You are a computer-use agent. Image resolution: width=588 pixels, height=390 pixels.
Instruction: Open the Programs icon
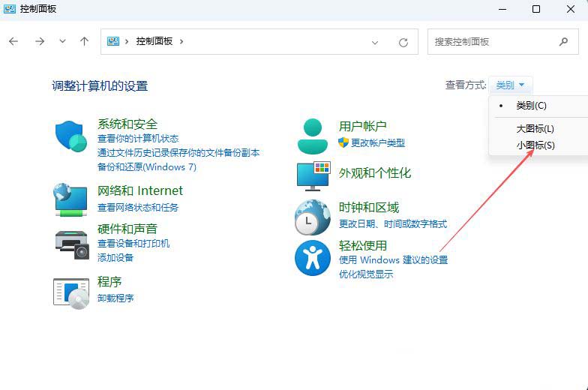pos(72,292)
